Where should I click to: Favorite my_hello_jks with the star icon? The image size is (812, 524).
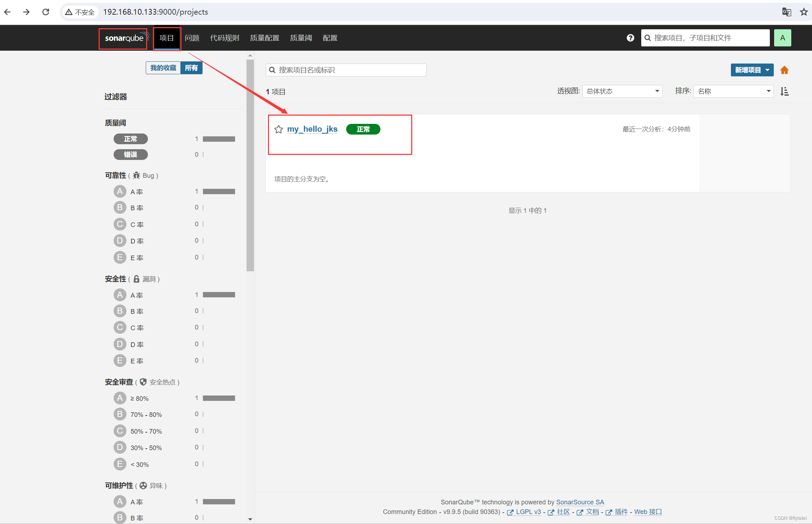click(x=279, y=129)
